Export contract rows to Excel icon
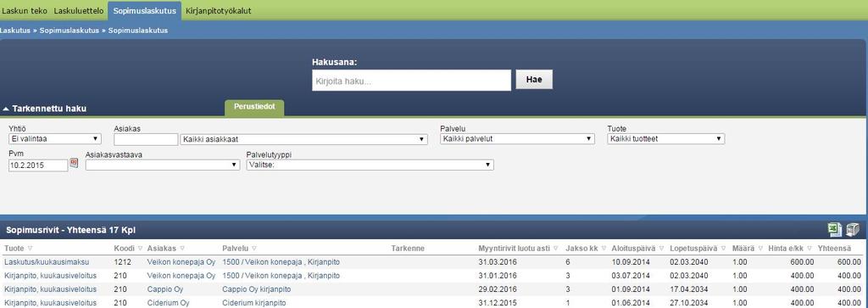868x308 pixels. [834, 230]
